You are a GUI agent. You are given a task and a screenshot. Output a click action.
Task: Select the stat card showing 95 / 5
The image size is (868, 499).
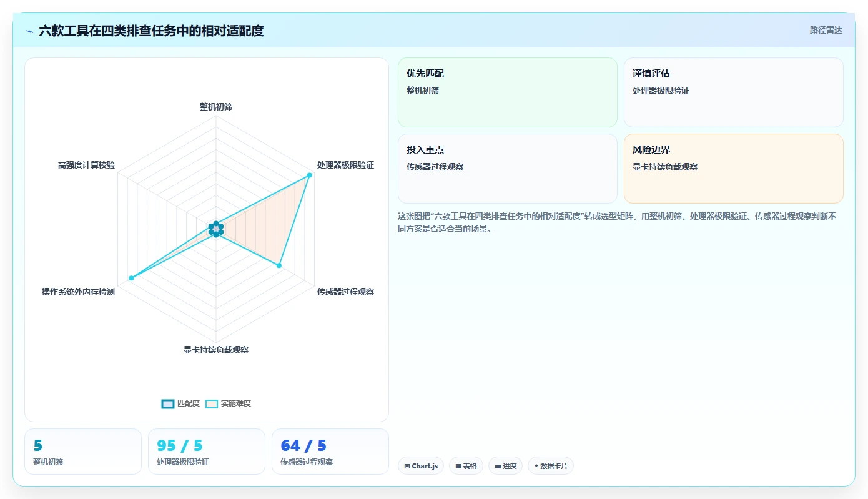207,452
